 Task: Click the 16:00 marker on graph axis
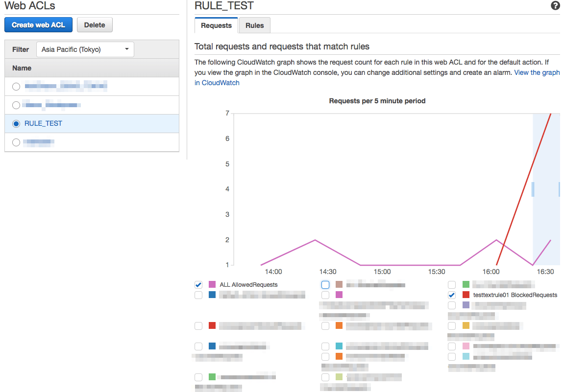click(491, 272)
